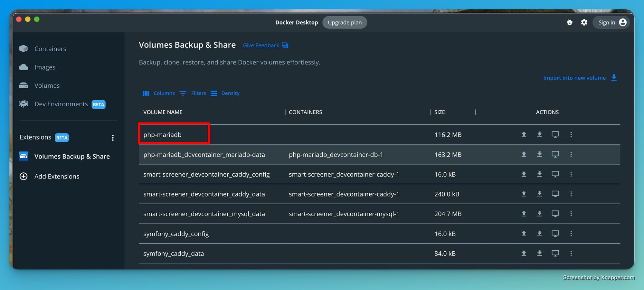The image size is (644, 290).
Task: Click the download icon for smart-screener_devcontainer_caddy_data
Action: (539, 194)
